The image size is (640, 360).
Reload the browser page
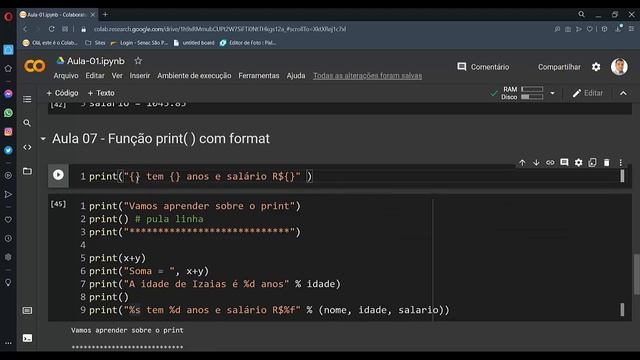[x=51, y=29]
